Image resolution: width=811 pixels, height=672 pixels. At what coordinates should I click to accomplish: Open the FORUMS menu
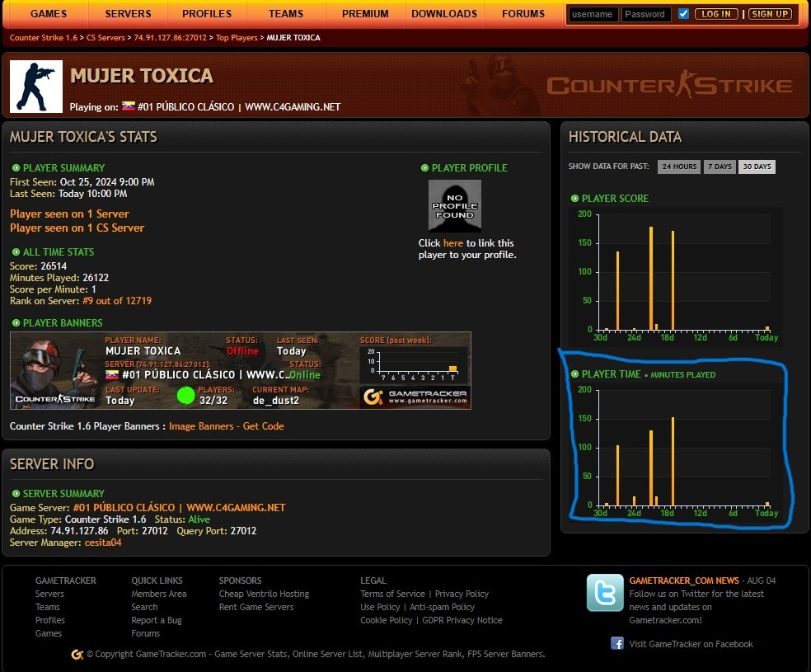click(523, 14)
